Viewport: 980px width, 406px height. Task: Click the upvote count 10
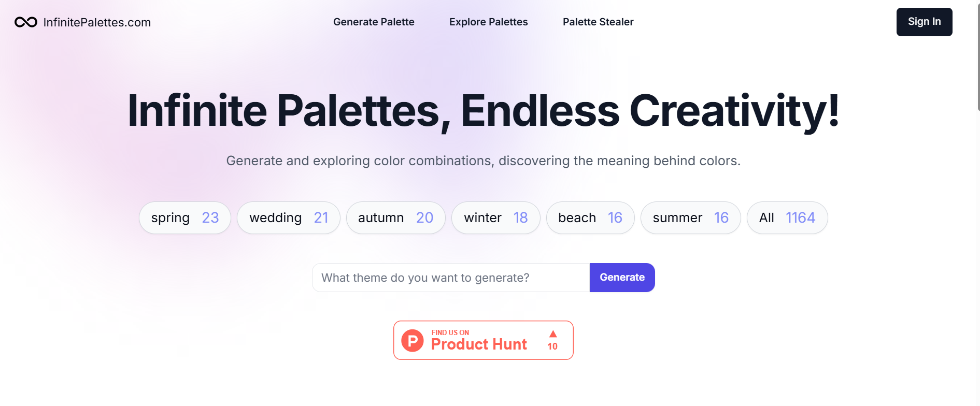point(552,346)
